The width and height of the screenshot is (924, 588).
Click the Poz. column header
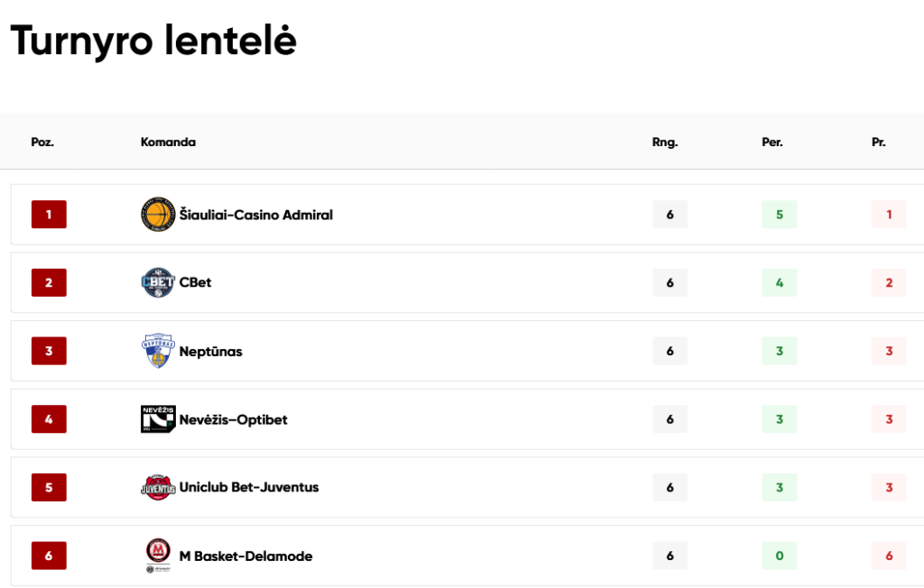point(42,142)
